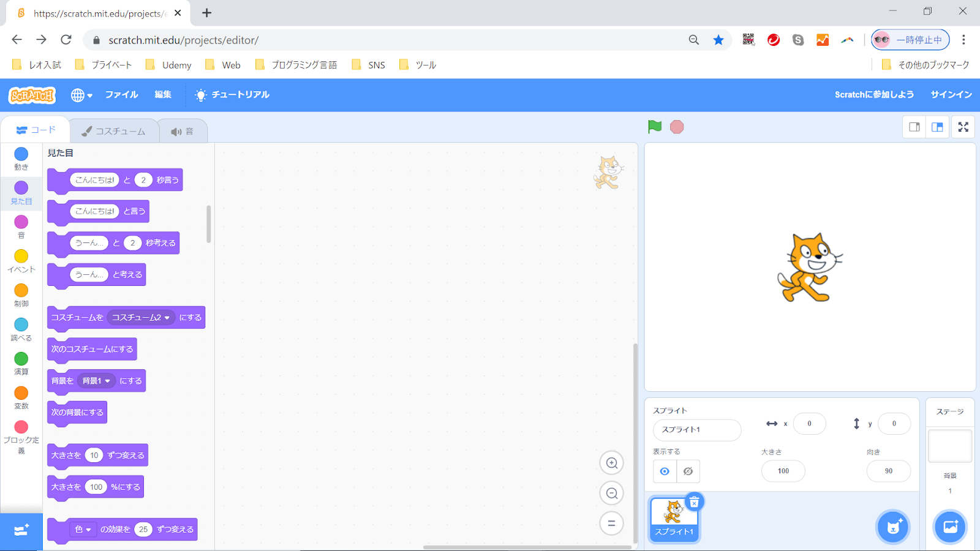Switch to small stage layout
980x551 pixels.
click(x=914, y=127)
